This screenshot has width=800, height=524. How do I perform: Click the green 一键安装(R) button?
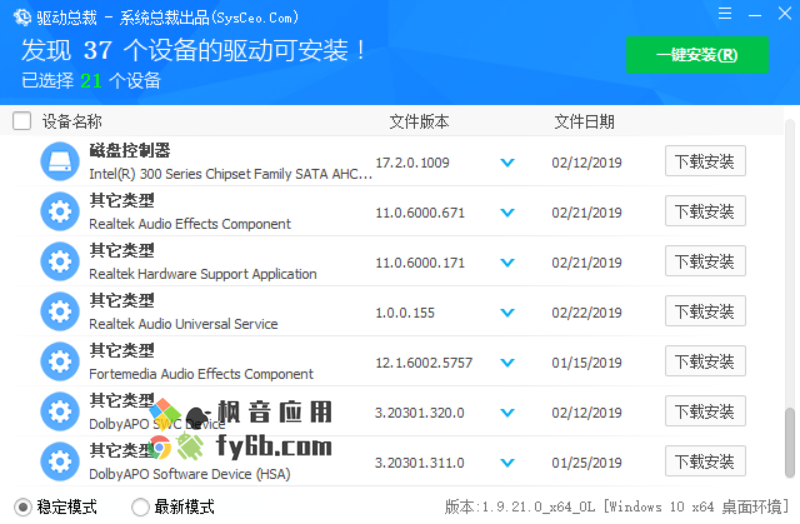point(697,55)
